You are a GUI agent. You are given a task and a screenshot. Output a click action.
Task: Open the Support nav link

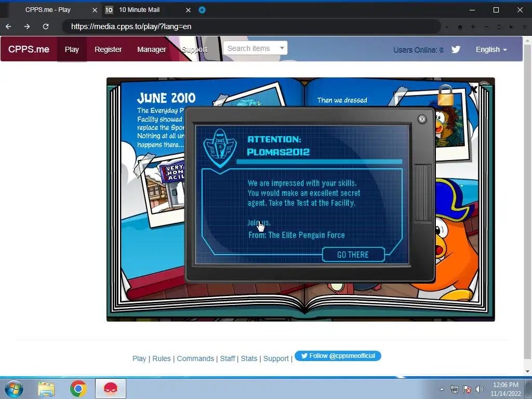pyautogui.click(x=194, y=49)
